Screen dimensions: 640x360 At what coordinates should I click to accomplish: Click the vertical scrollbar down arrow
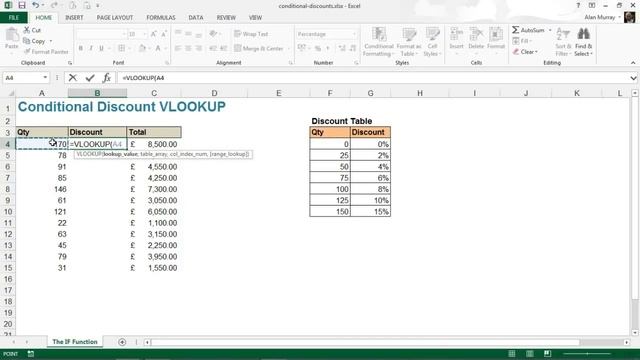[x=635, y=333]
